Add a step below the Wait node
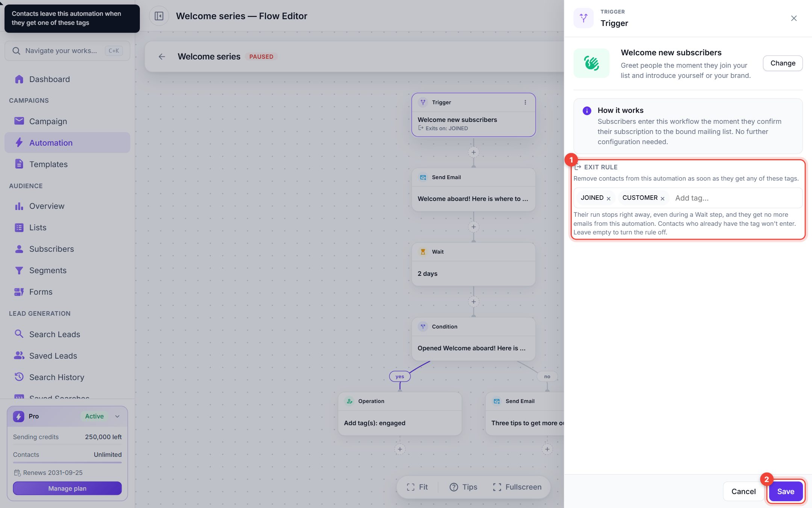This screenshot has width=812, height=508. coord(473,302)
